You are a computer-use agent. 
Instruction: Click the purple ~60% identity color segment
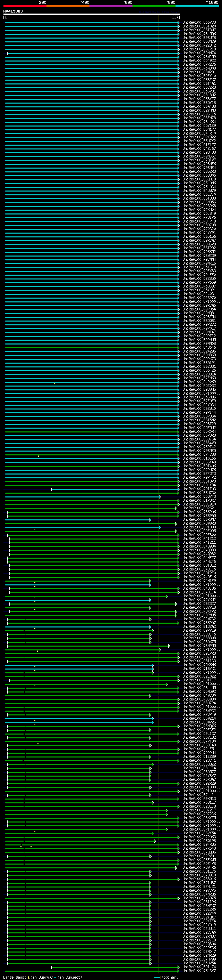(111, 6)
